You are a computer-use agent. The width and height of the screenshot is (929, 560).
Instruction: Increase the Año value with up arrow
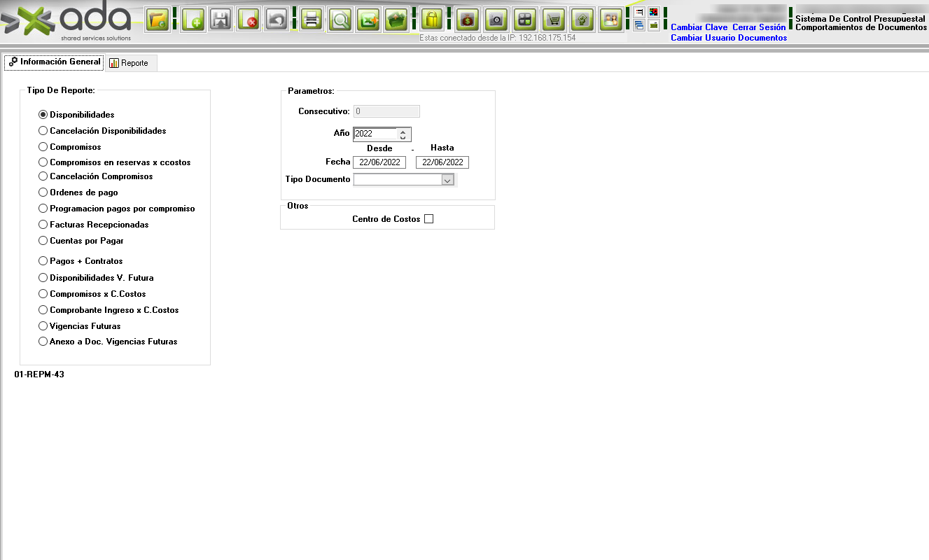coord(403,131)
